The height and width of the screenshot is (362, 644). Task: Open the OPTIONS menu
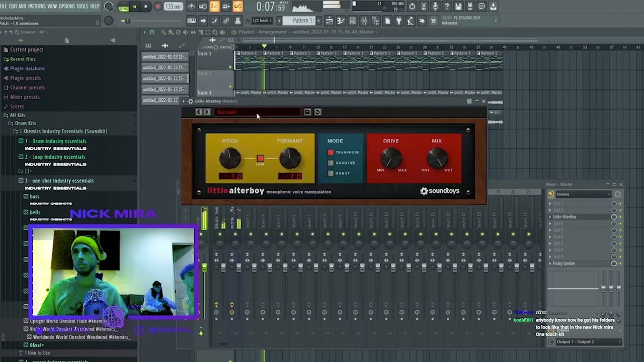click(67, 6)
